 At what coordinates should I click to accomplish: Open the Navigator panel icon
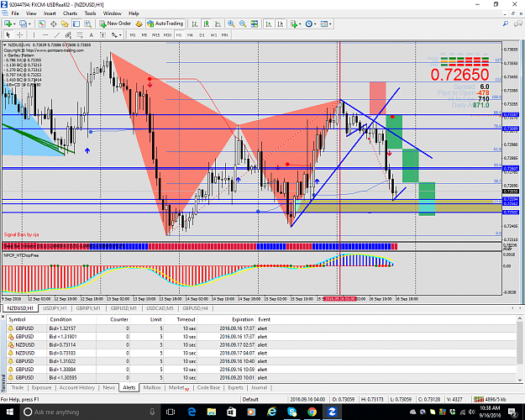65,24
